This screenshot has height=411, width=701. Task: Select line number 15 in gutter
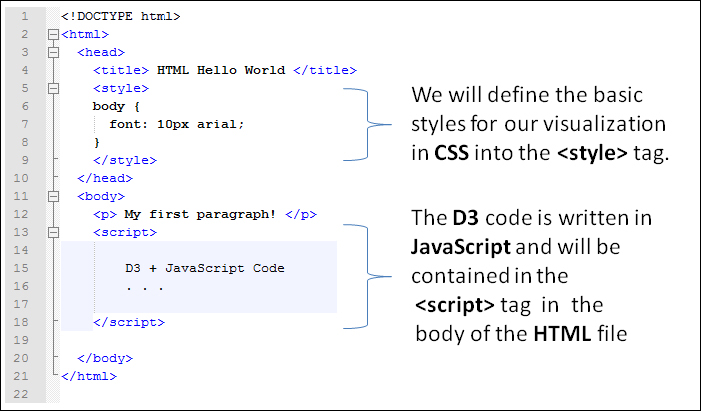pyautogui.click(x=21, y=268)
